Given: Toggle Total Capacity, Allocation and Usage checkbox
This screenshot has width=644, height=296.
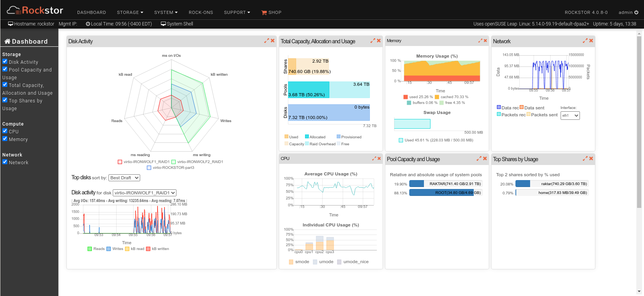Looking at the screenshot, I should (x=5, y=85).
